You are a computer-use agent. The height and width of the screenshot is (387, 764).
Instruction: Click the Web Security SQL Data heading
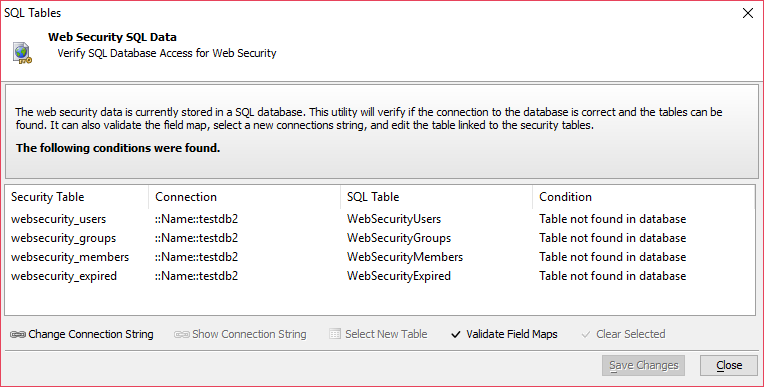112,37
